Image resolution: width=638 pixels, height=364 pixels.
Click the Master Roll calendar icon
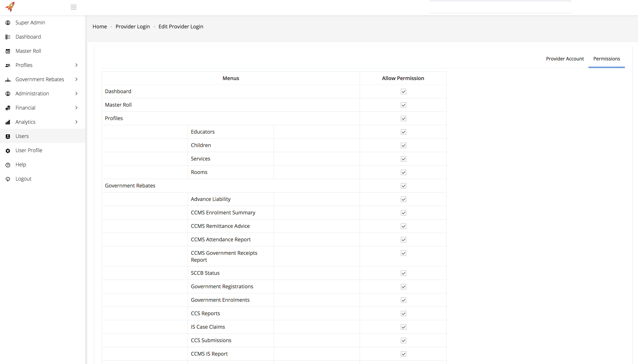(8, 51)
